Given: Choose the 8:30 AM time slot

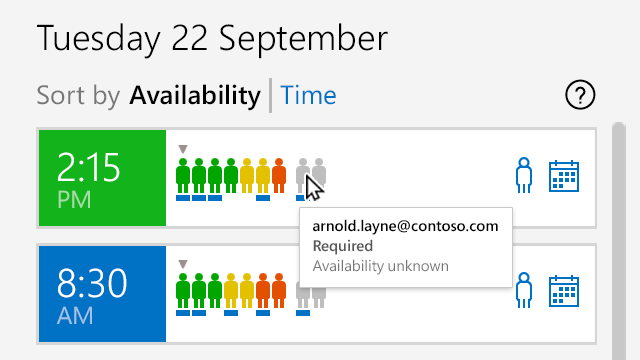Looking at the screenshot, I should (x=102, y=294).
